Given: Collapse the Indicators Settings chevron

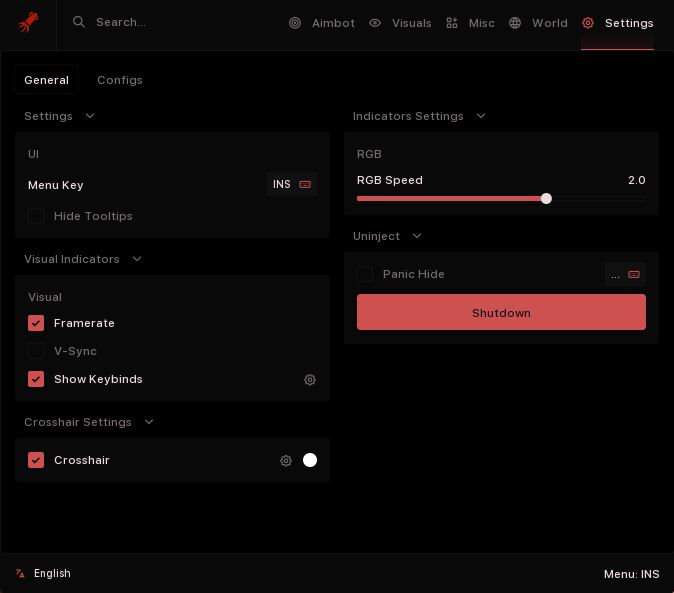Looking at the screenshot, I should point(481,116).
